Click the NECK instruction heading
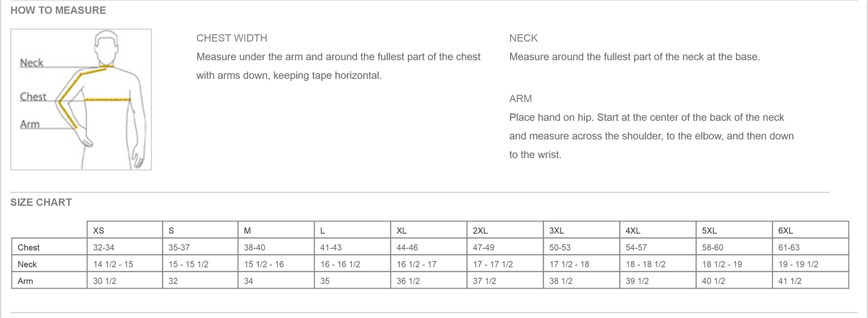 click(x=523, y=38)
